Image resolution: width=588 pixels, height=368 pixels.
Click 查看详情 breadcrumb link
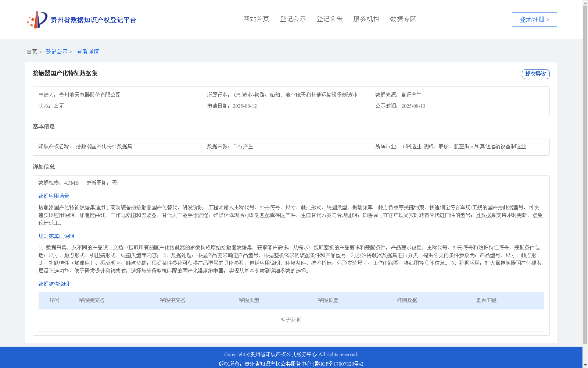pyautogui.click(x=88, y=52)
